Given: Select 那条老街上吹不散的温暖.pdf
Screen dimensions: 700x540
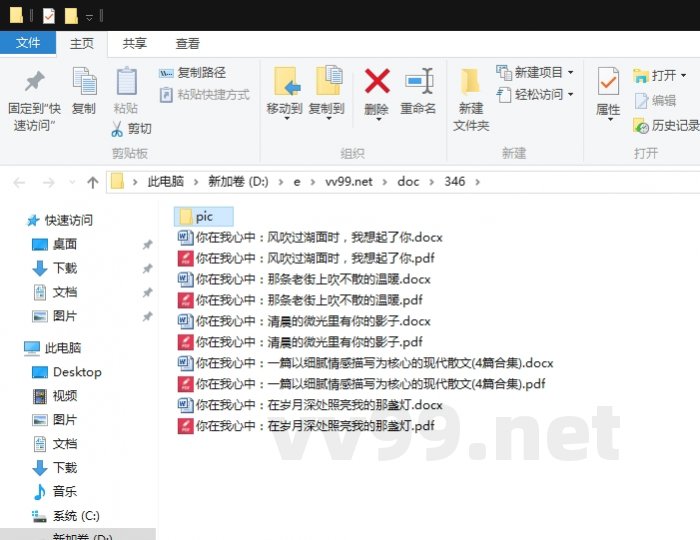Looking at the screenshot, I should pyautogui.click(x=300, y=300).
